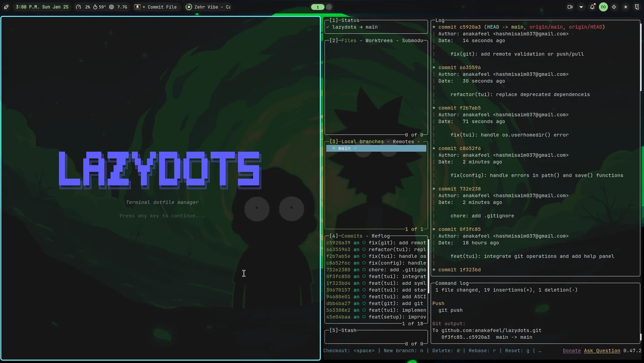This screenshot has height=363, width=644.
Task: Open the Remotes tab in branches panel
Action: [403, 142]
